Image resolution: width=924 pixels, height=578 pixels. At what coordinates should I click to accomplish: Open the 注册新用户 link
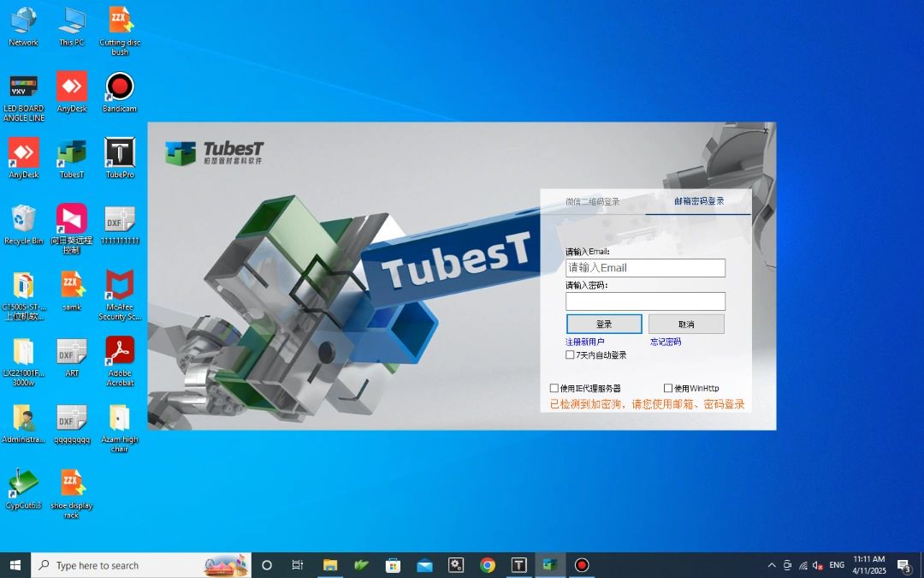[x=584, y=342]
